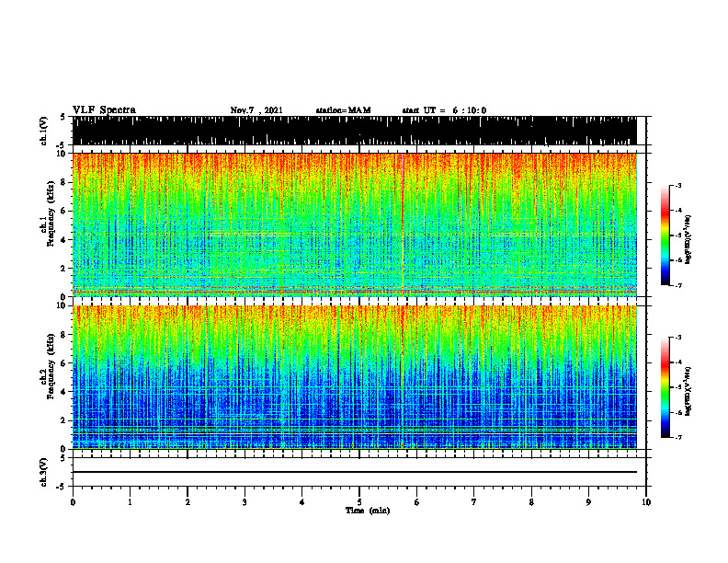Click inside the ch.2 frequency spectrogram
This screenshot has height=563, width=728.
pos(355,377)
